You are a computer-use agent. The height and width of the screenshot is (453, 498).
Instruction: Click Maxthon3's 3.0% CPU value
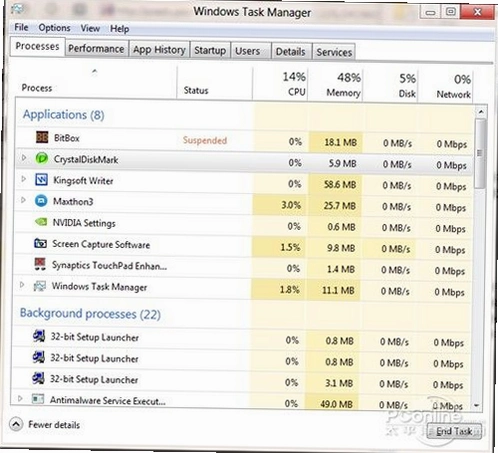(291, 205)
